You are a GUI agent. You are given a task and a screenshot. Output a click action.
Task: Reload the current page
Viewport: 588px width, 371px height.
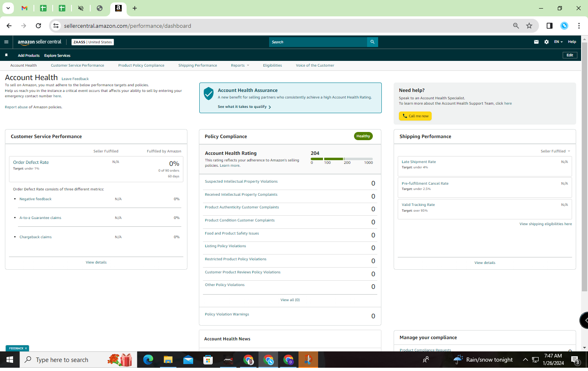tap(38, 26)
